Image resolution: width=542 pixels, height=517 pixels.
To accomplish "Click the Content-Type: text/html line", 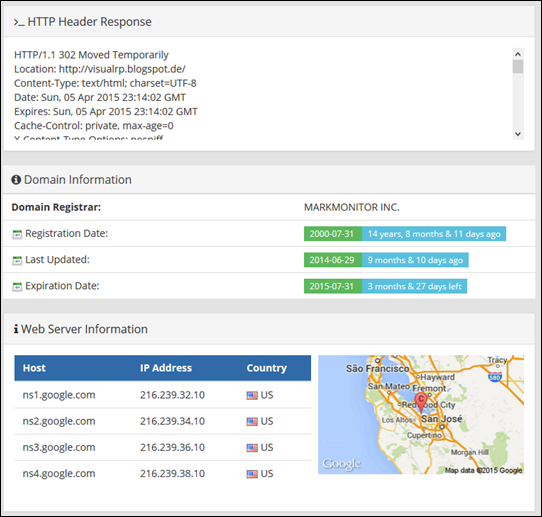I will (105, 84).
